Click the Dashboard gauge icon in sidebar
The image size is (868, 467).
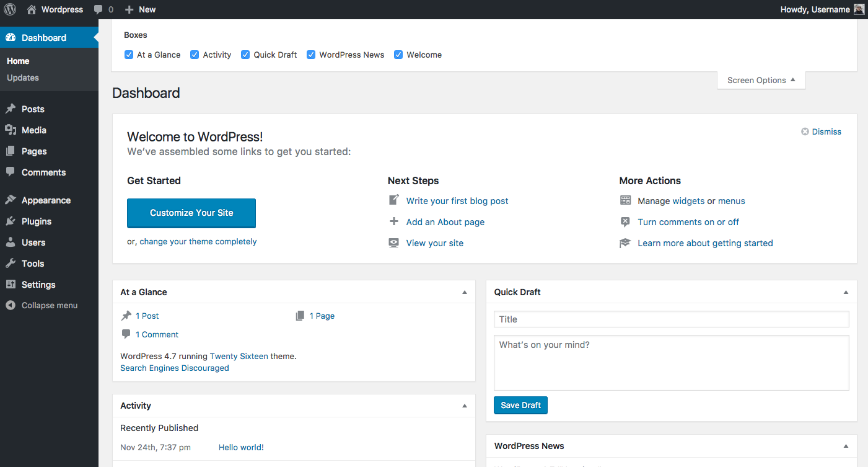pos(11,38)
